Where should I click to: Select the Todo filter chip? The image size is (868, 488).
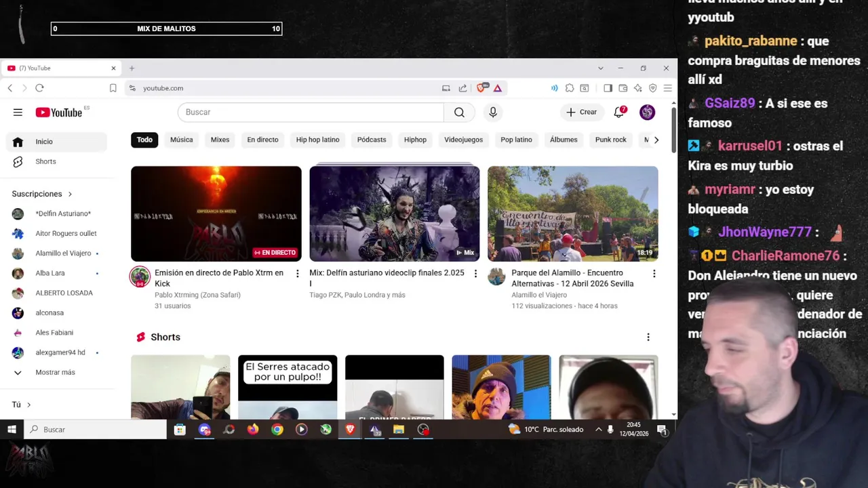click(144, 140)
